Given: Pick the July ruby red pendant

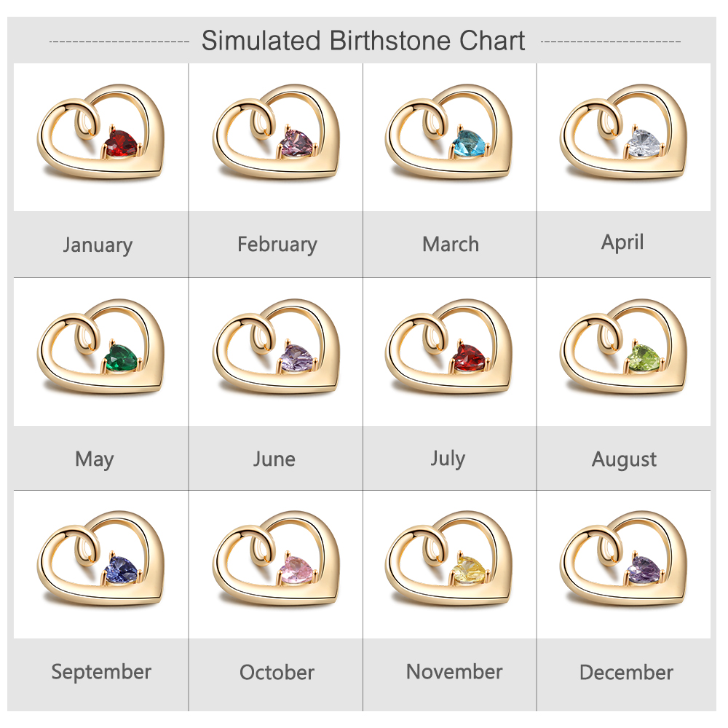Looking at the screenshot, I should (x=449, y=346).
